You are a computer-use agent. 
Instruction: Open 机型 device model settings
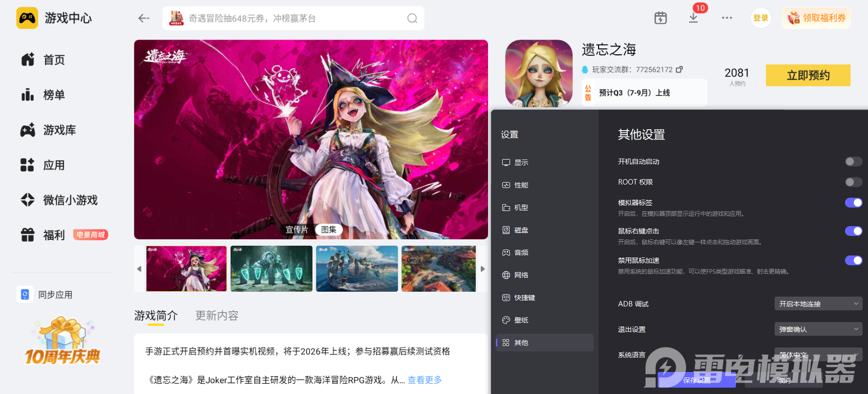pos(545,208)
